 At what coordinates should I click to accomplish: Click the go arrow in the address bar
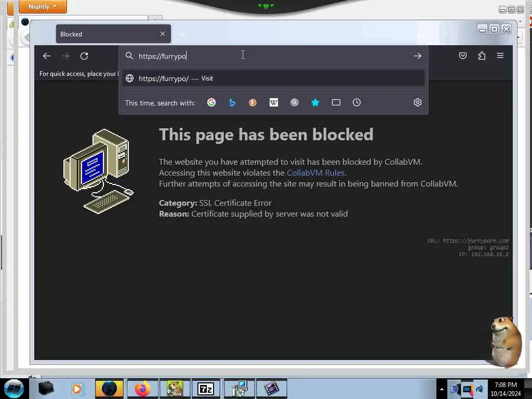coord(418,56)
